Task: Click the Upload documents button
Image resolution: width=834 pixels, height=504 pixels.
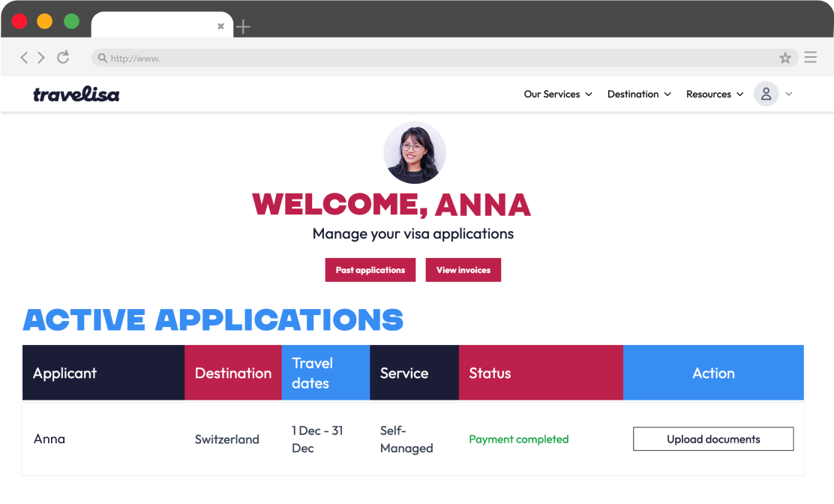Action: 713,439
